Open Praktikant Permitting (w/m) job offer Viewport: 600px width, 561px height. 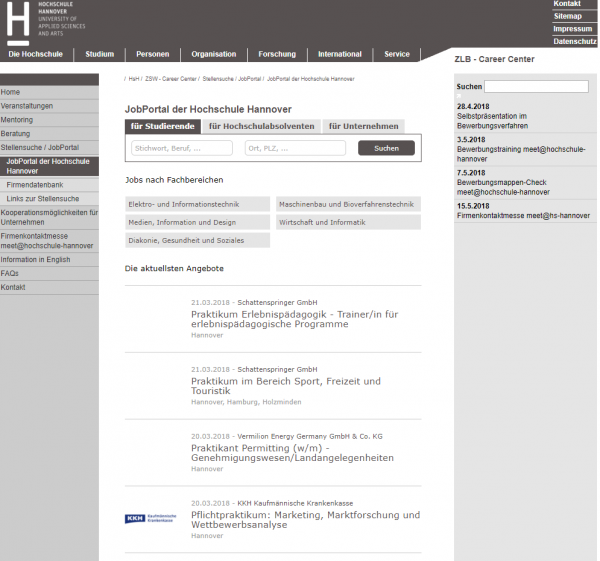(292, 453)
